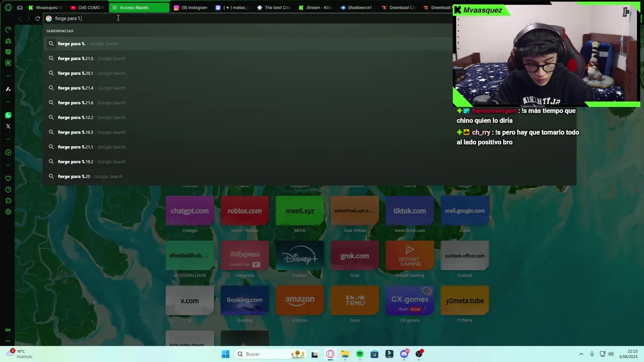Click the address bar with 'forge para 1.'

coord(247,19)
